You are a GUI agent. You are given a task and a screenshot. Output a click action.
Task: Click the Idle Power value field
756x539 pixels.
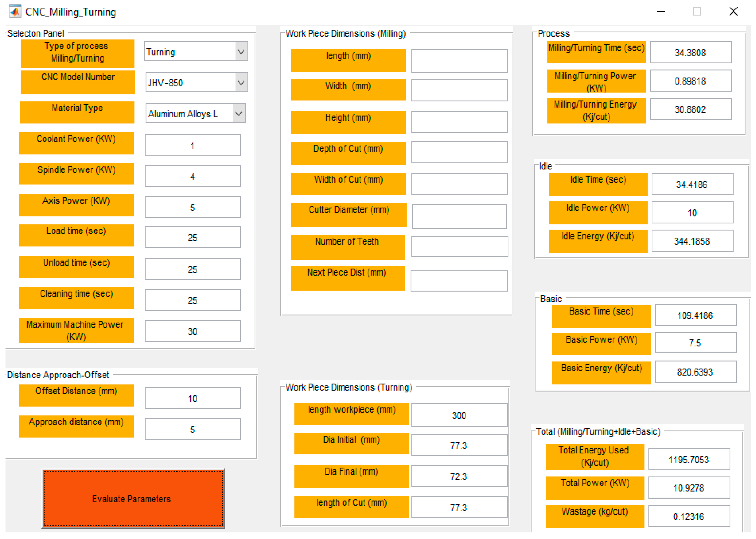692,213
